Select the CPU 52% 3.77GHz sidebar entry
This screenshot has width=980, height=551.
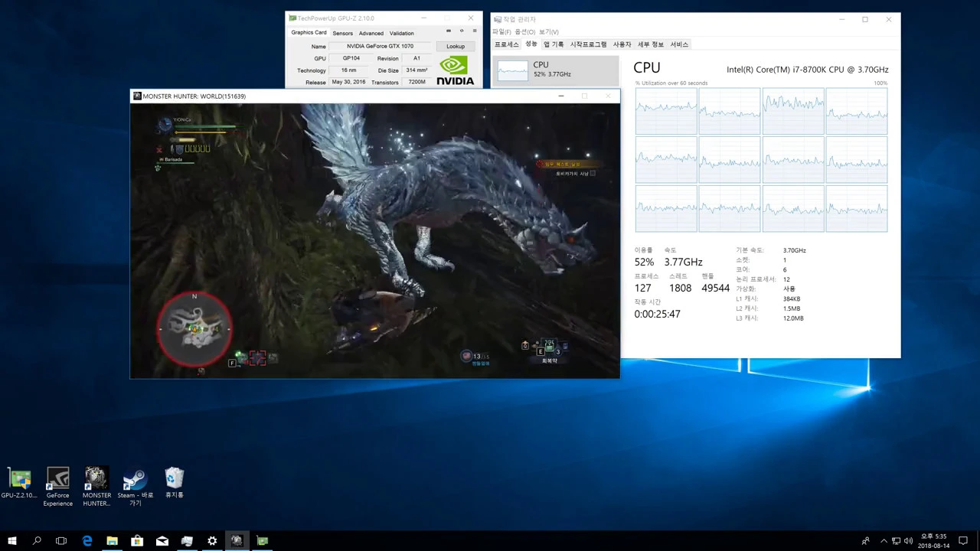(x=556, y=70)
